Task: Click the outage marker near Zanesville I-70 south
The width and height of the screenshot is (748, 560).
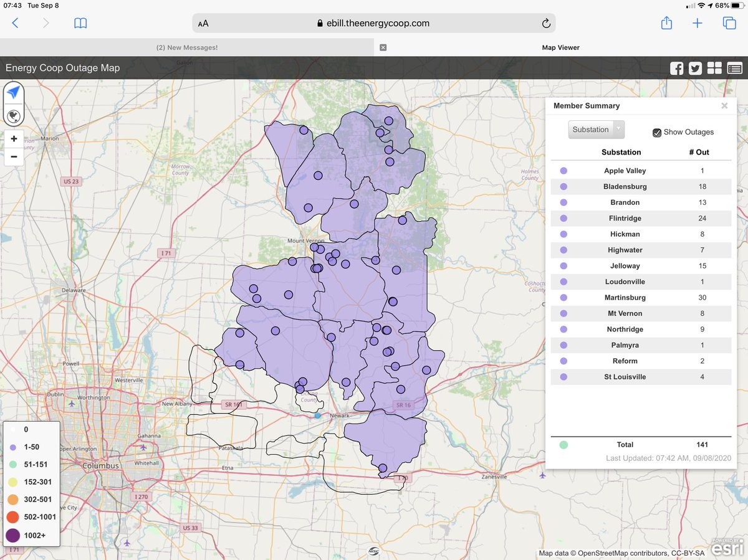Action: tap(383, 468)
